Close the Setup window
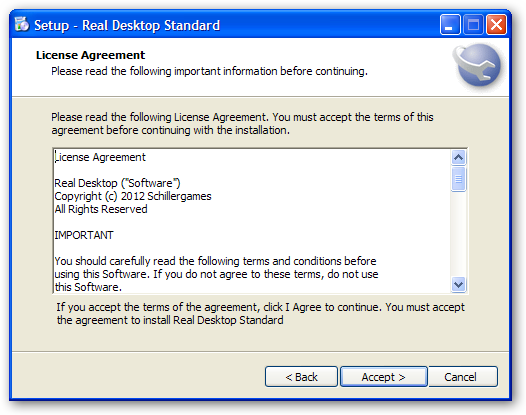This screenshot has width=526, height=415. pos(496,25)
